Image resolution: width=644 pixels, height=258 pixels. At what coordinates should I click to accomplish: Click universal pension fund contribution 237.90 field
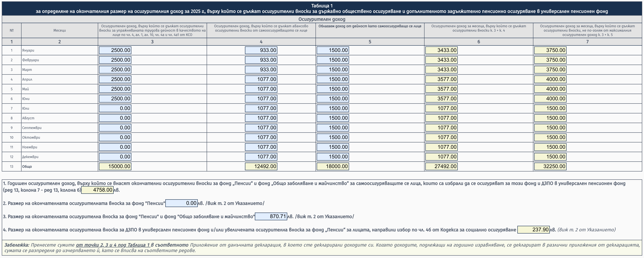pos(534,230)
